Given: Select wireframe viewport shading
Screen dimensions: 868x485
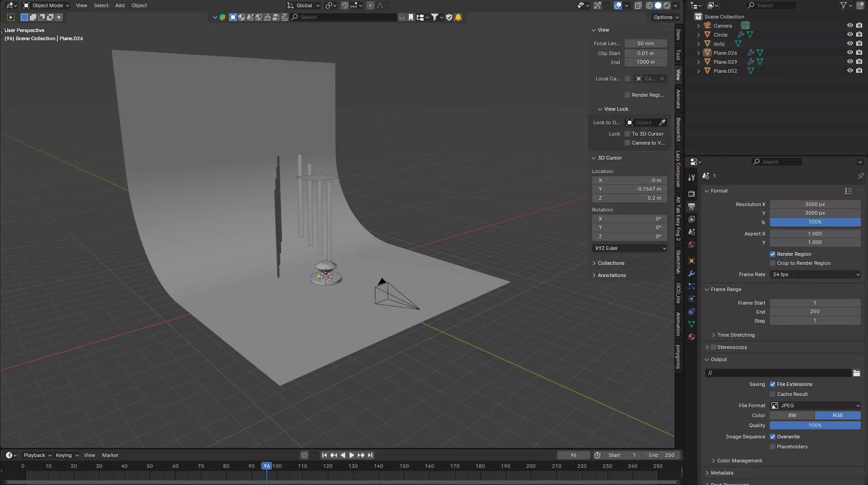Looking at the screenshot, I should click(x=649, y=5).
